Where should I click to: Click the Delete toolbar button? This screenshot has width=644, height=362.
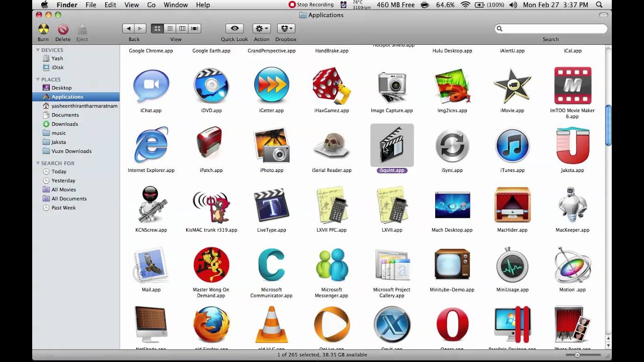[x=63, y=29]
